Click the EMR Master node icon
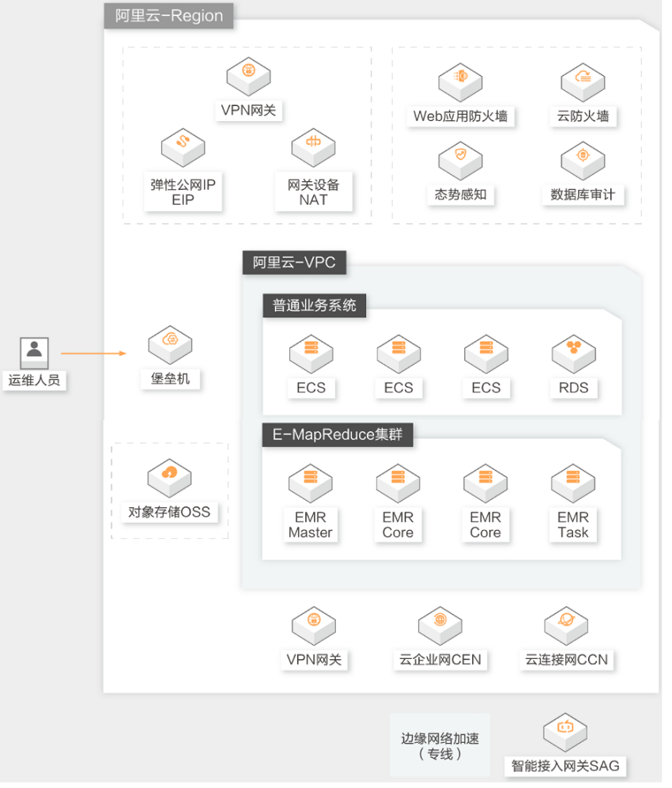The image size is (672, 788). coord(311,483)
